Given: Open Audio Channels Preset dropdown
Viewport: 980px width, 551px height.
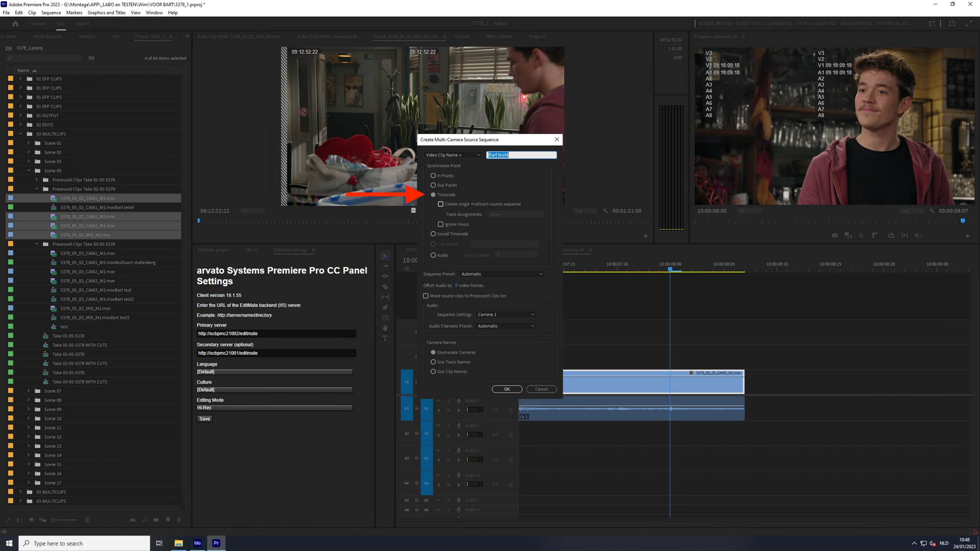Looking at the screenshot, I should (x=505, y=326).
